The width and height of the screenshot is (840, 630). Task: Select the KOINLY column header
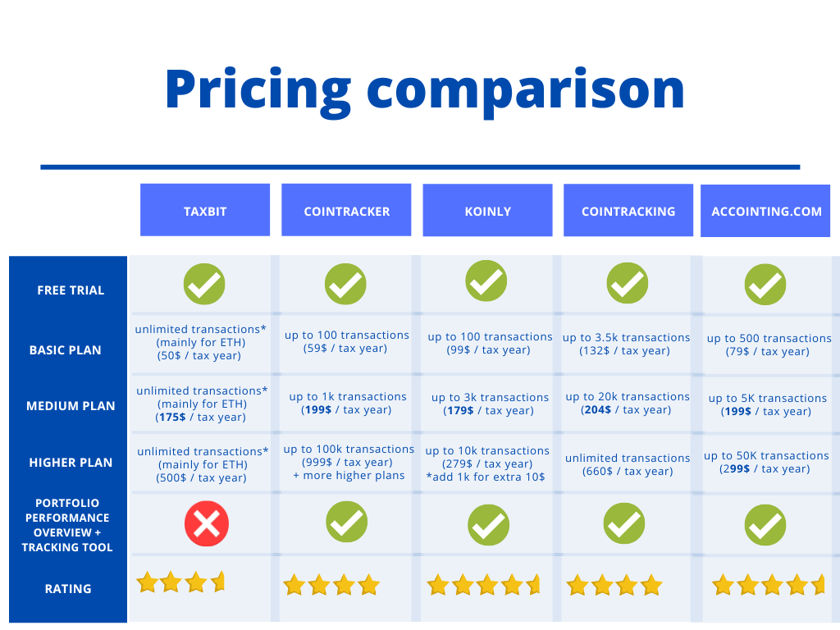[487, 210]
